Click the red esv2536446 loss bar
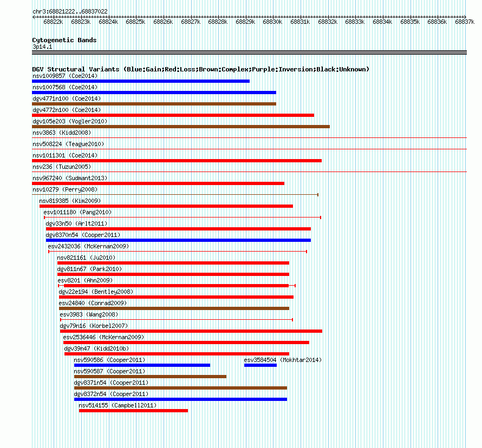Image resolution: width=482 pixels, height=448 pixels. pos(186,342)
